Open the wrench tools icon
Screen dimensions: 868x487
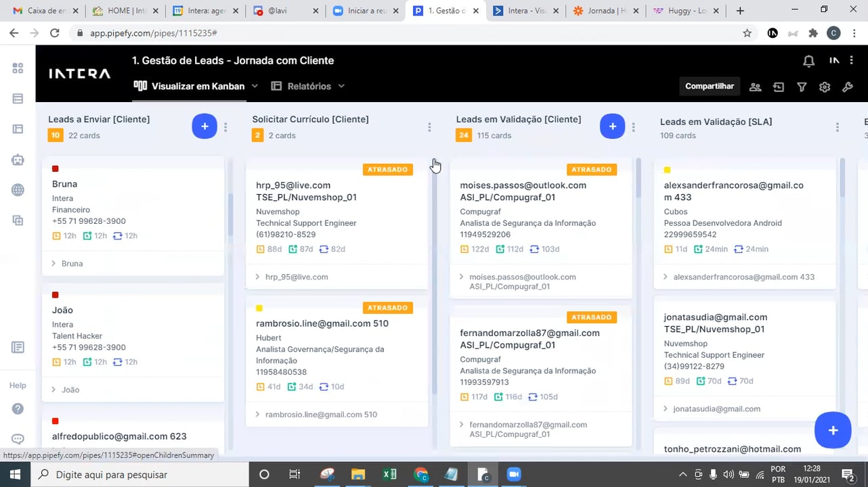point(847,87)
